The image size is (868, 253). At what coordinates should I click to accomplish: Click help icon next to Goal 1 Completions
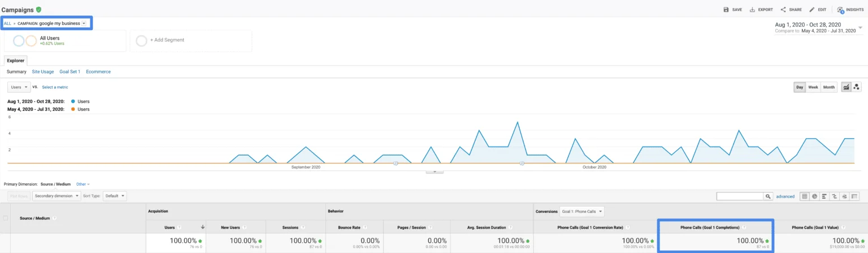click(744, 228)
